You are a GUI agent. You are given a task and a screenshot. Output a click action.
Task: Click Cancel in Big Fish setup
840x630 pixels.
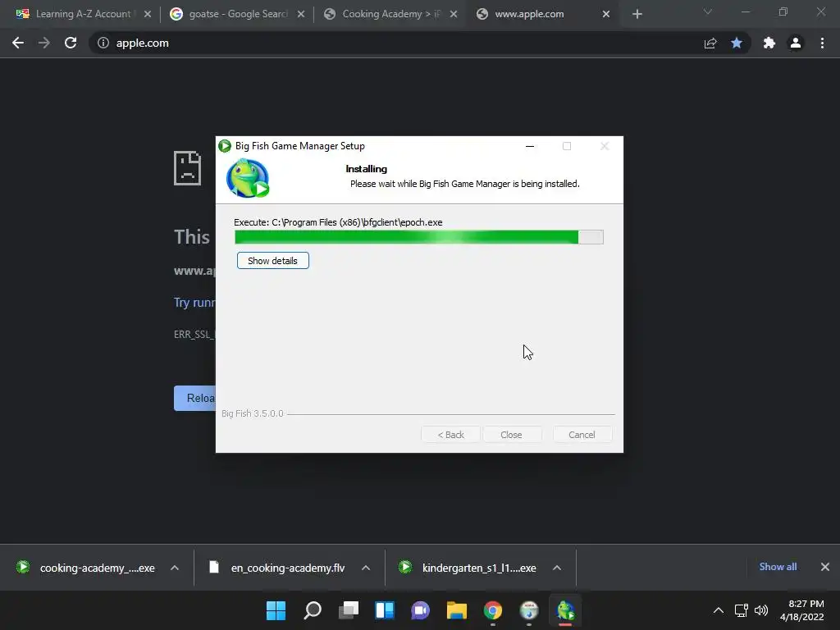582,435
